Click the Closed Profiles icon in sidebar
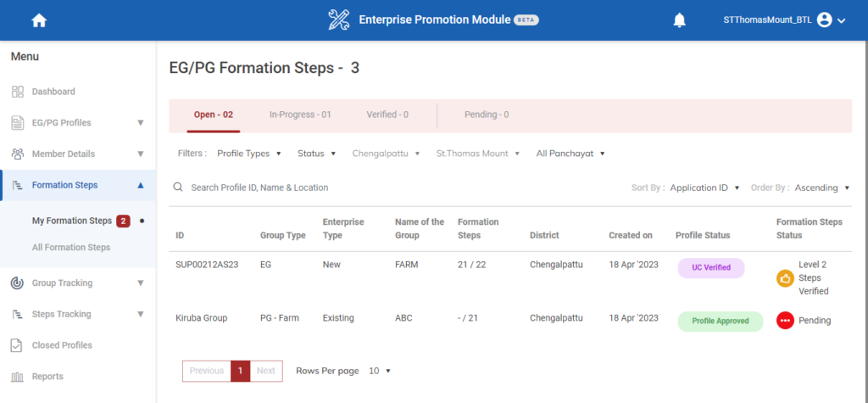This screenshot has width=868, height=403. click(x=18, y=345)
